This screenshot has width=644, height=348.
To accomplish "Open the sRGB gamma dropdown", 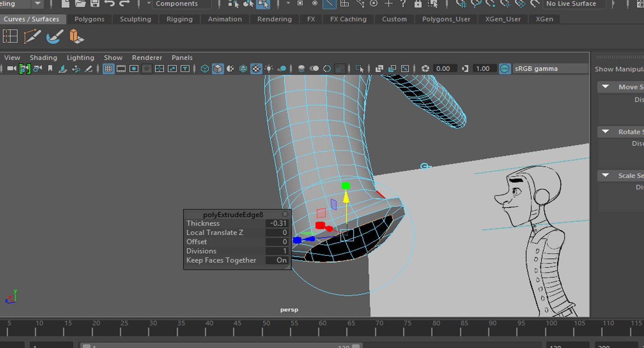I will point(549,69).
